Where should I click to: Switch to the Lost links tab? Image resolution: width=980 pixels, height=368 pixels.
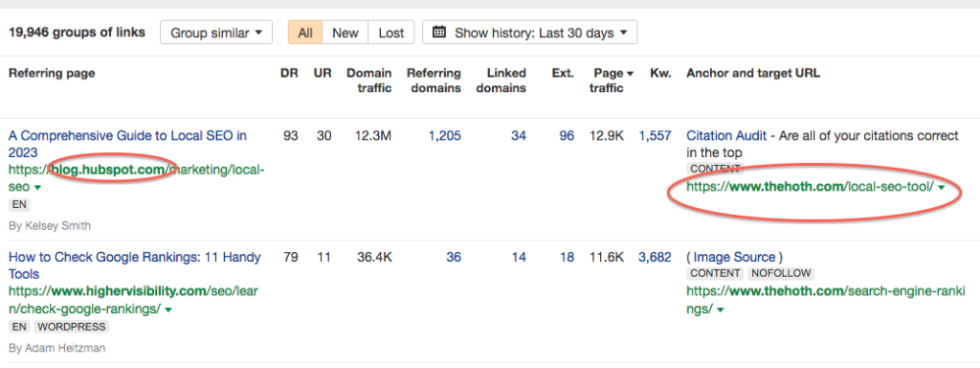click(391, 33)
